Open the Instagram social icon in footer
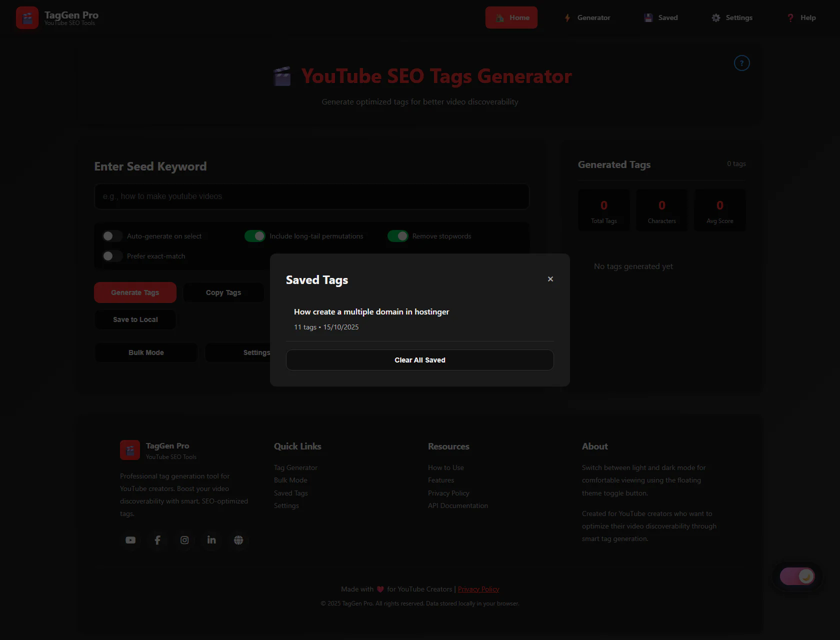The width and height of the screenshot is (840, 640). (x=184, y=540)
